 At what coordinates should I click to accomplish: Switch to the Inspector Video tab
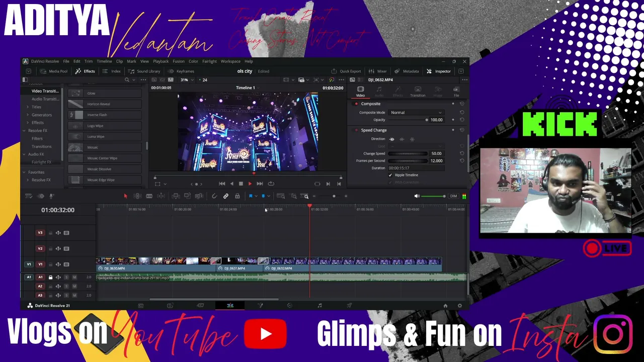[360, 92]
